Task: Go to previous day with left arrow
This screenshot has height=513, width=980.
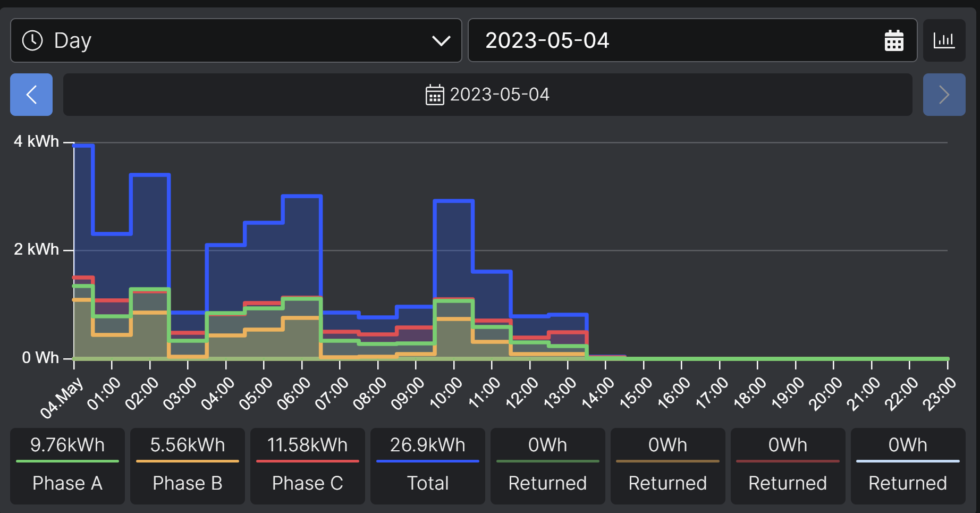Action: click(31, 95)
